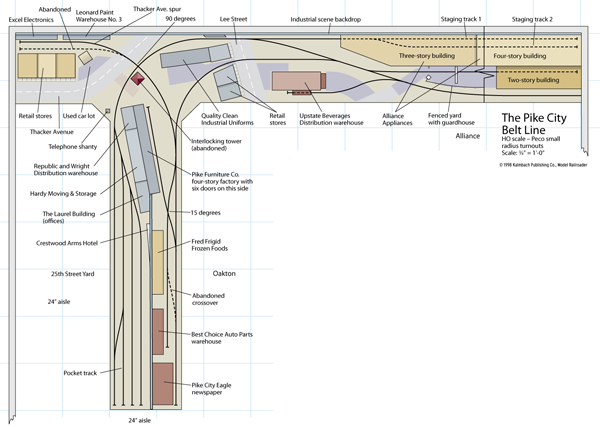Click the 'Staging track 1' label
Screen dimensions: 600x427
[461, 19]
